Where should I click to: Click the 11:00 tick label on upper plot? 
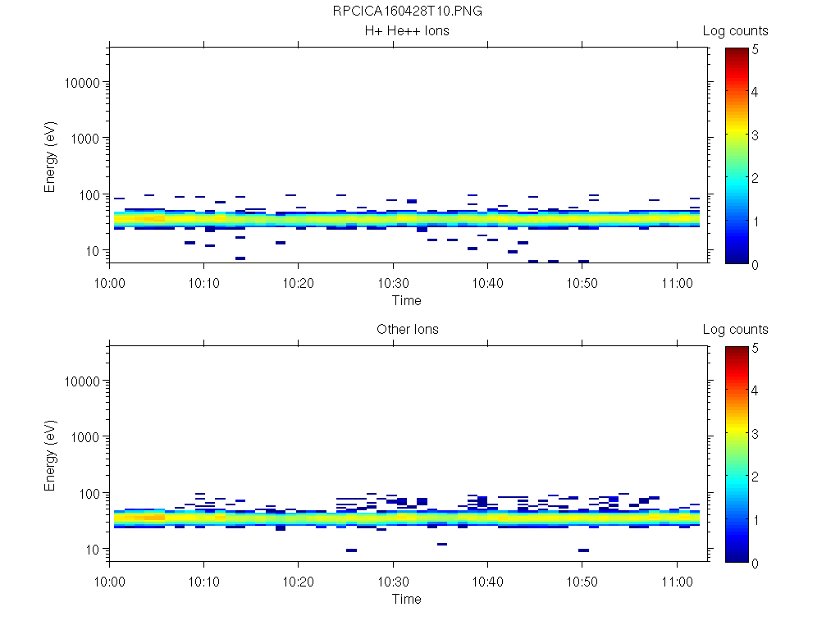[677, 283]
